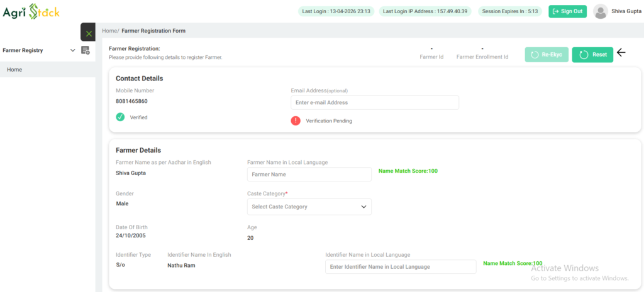Image resolution: width=644 pixels, height=292 pixels.
Task: Click Identifier Name in Local Language field
Action: [x=400, y=267]
